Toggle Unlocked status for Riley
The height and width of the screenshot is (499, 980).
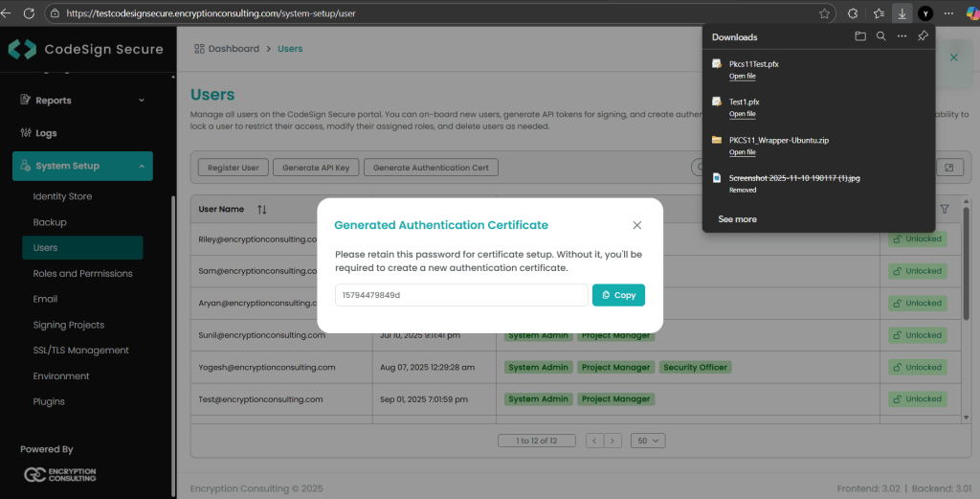pyautogui.click(x=918, y=238)
